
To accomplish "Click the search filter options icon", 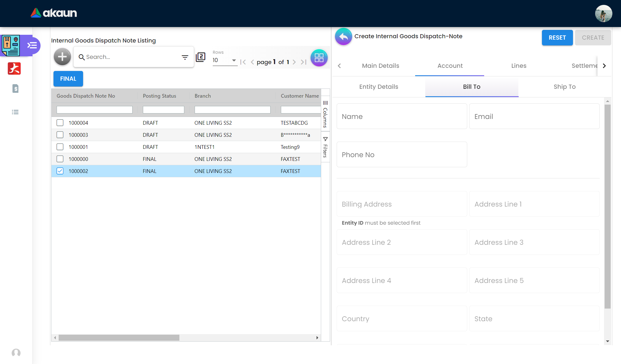I will 185,57.
